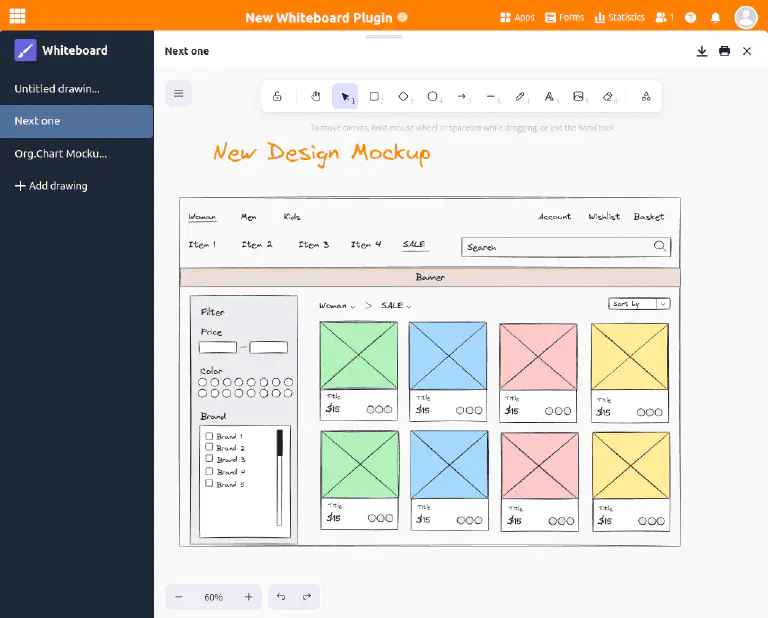The width and height of the screenshot is (768, 618).
Task: Open the Statistics link in header
Action: pyautogui.click(x=620, y=17)
